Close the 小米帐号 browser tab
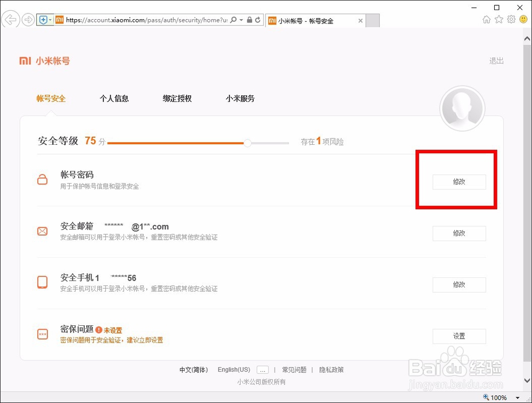The image size is (532, 403). point(360,21)
